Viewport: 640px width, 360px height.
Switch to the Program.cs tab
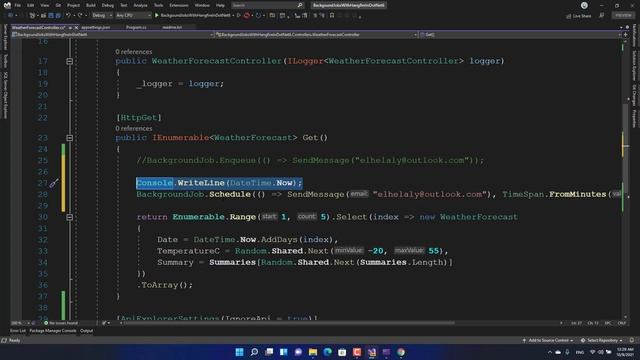(x=136, y=27)
